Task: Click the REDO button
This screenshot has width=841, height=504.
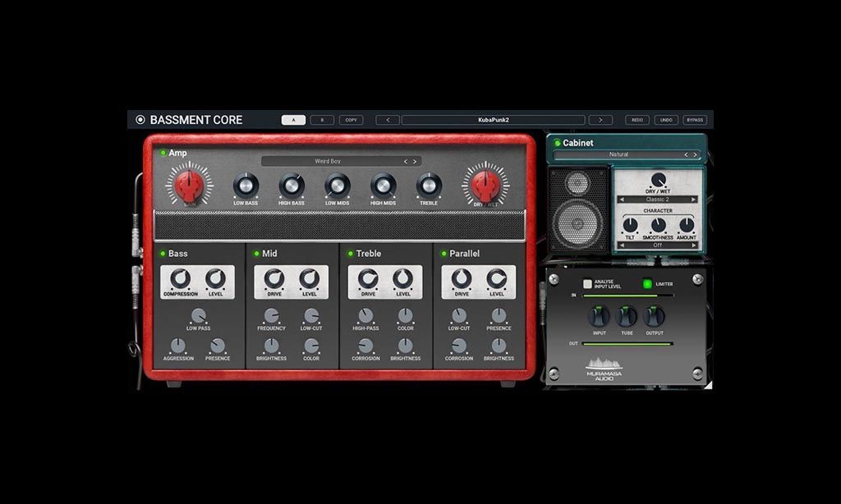Action: click(x=637, y=120)
